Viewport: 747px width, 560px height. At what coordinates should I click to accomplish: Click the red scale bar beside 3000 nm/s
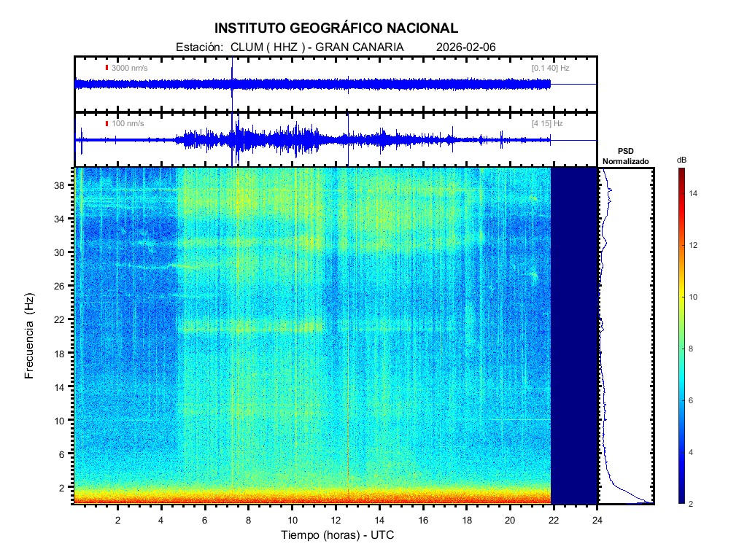point(107,68)
